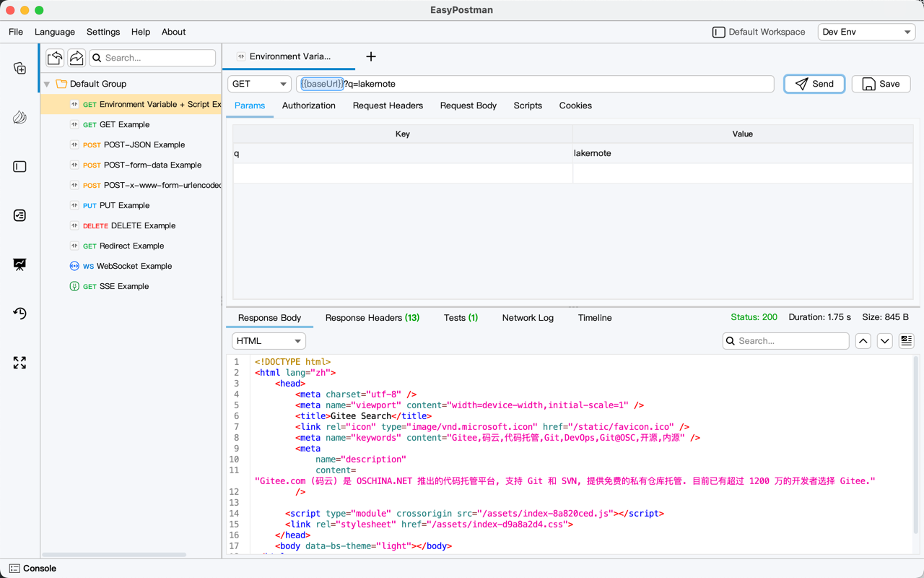
Task: Open the Console in status bar
Action: tap(32, 569)
